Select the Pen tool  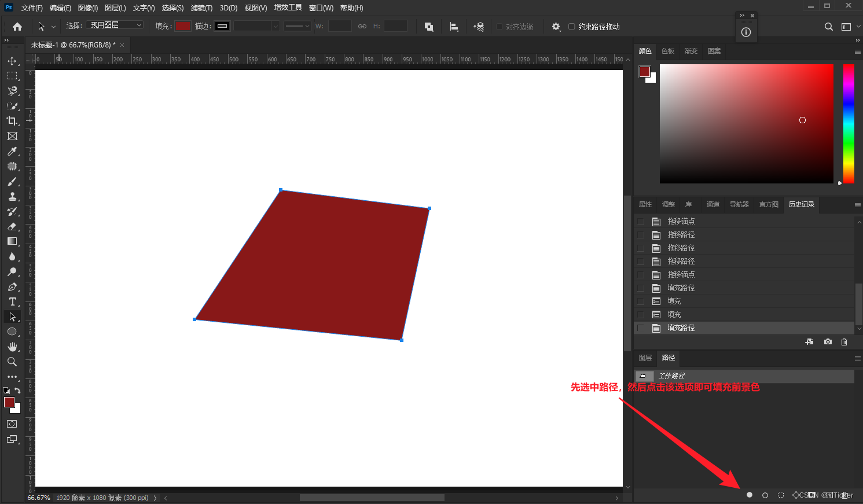click(x=12, y=286)
